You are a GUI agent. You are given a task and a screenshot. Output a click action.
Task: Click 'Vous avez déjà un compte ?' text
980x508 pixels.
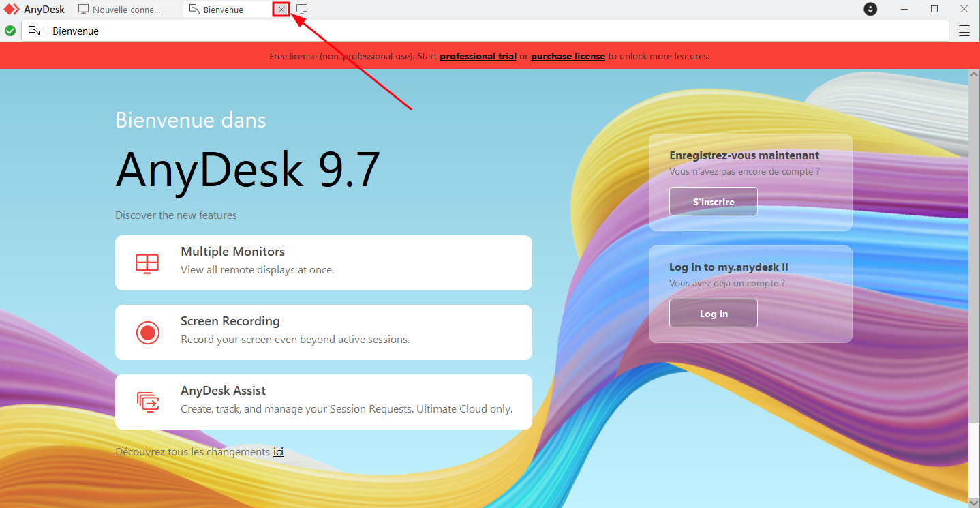[727, 283]
